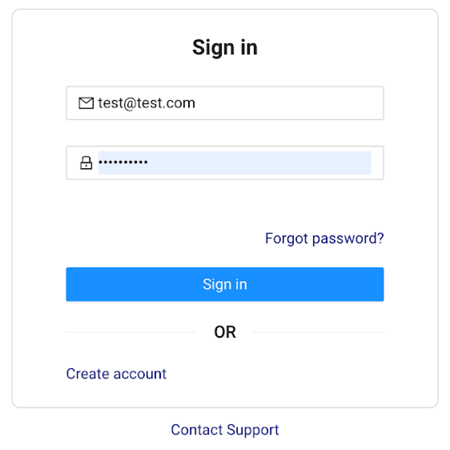This screenshot has width=450, height=450.
Task: Focus the email field containing test@test.com
Action: click(225, 103)
